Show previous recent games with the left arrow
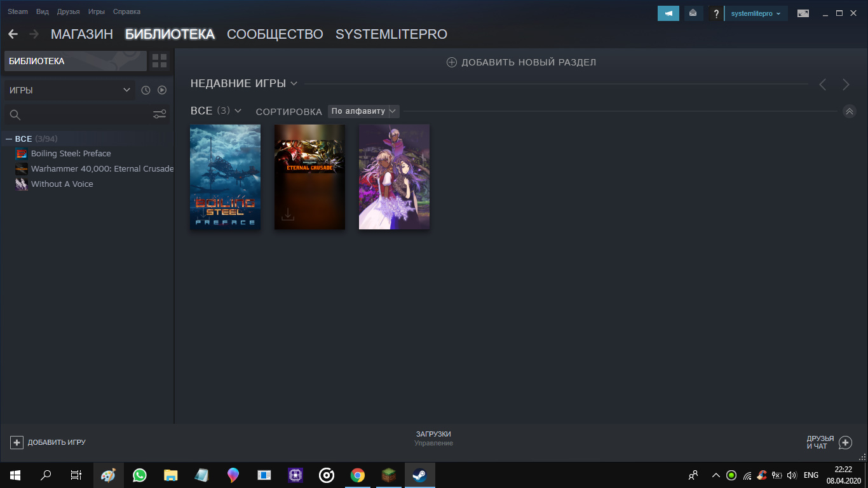 point(822,84)
